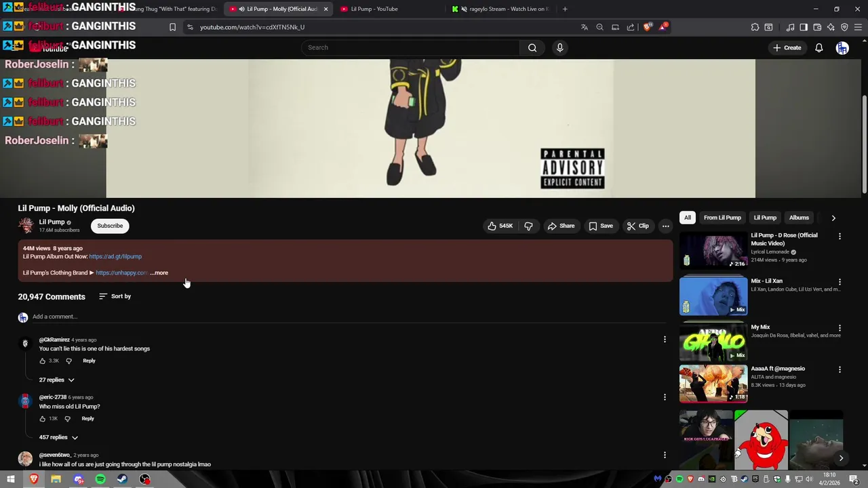Open the Sort by comments dropdown
The width and height of the screenshot is (868, 488).
click(x=115, y=296)
